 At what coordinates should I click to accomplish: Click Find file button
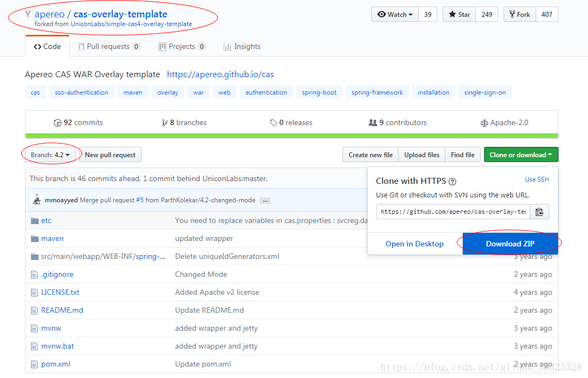coord(463,154)
